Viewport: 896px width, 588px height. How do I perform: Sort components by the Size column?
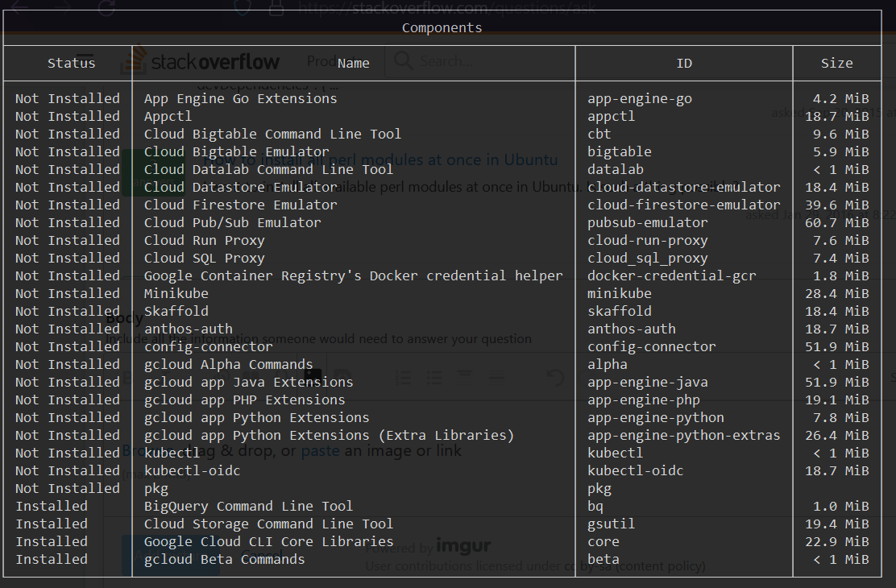pos(837,63)
